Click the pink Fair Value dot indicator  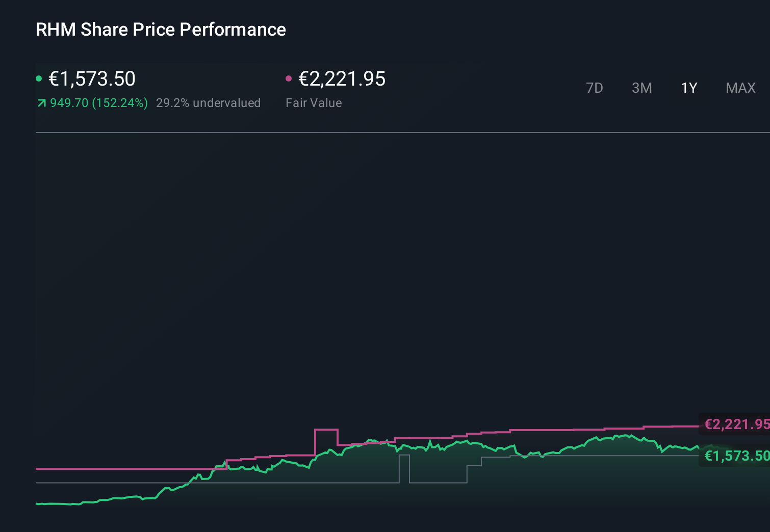(x=290, y=78)
